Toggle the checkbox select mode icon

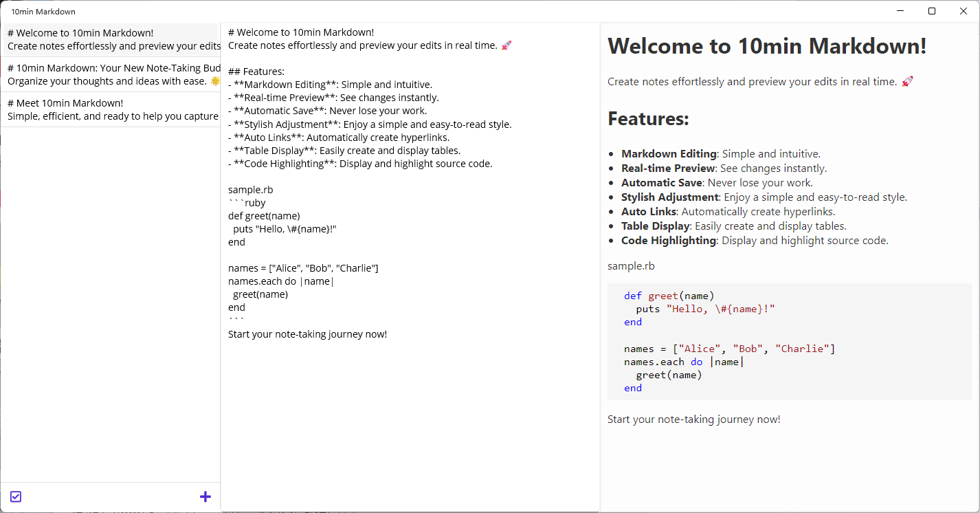[x=16, y=496]
